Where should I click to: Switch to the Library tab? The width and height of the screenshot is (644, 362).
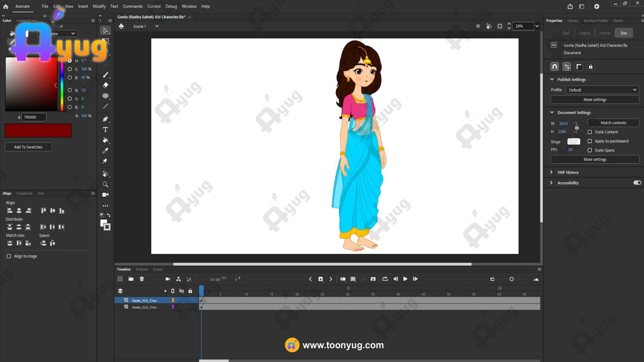pos(573,21)
